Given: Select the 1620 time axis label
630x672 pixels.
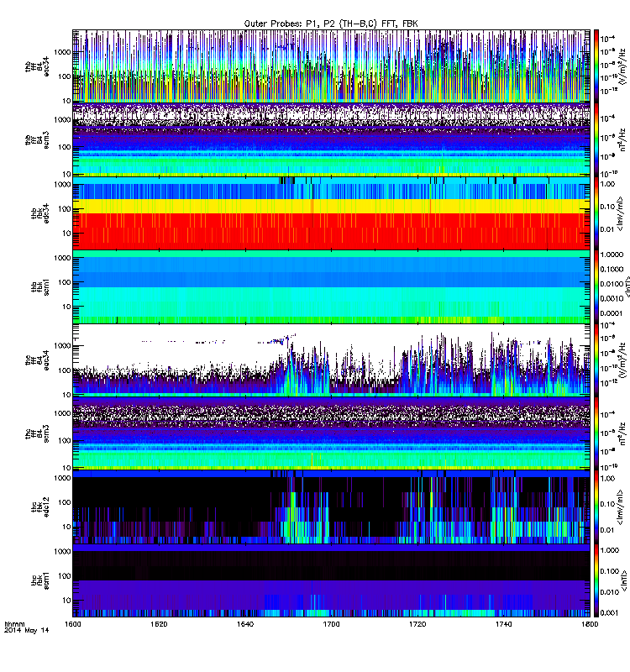Looking at the screenshot, I should 159,624.
